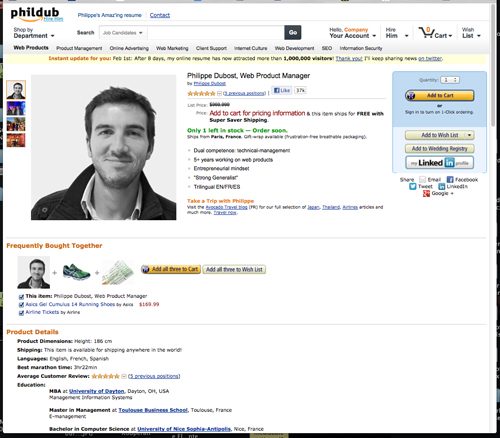
Task: Uncheck Asics Gel Cumulus Running Shoes checkbox
Action: [x=21, y=305]
